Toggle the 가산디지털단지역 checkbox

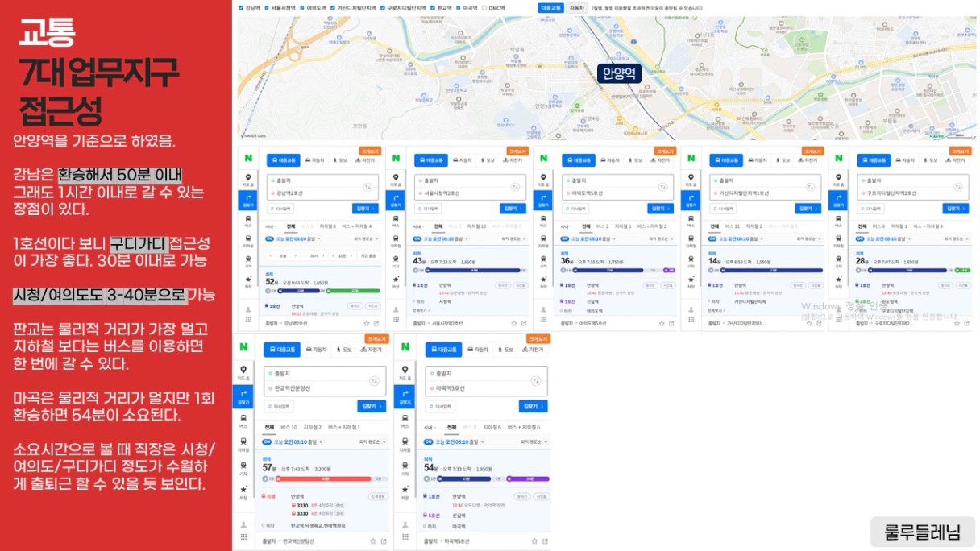tap(333, 8)
